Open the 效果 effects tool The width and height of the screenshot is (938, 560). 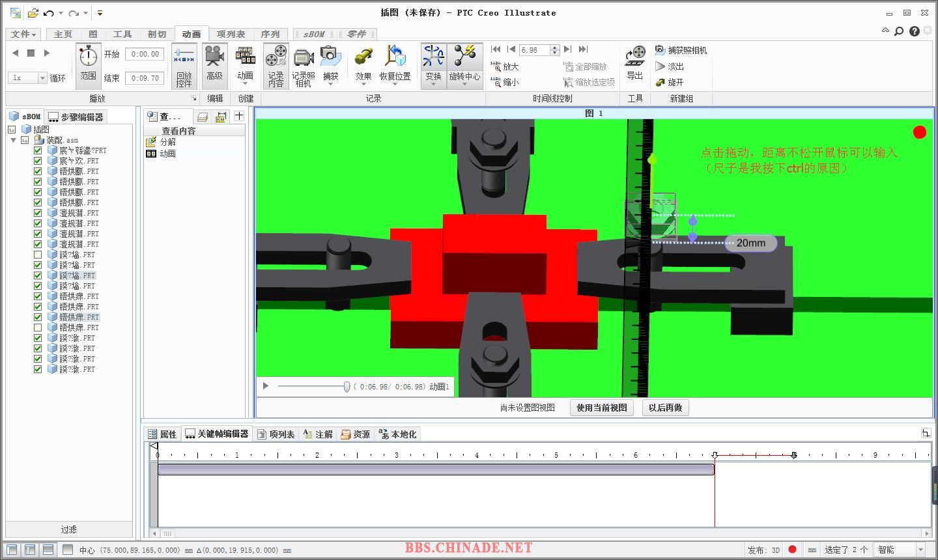click(363, 66)
